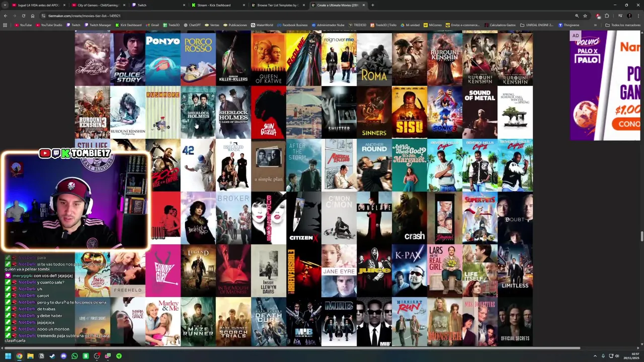Open the ChatGPT bookmark

(192, 25)
